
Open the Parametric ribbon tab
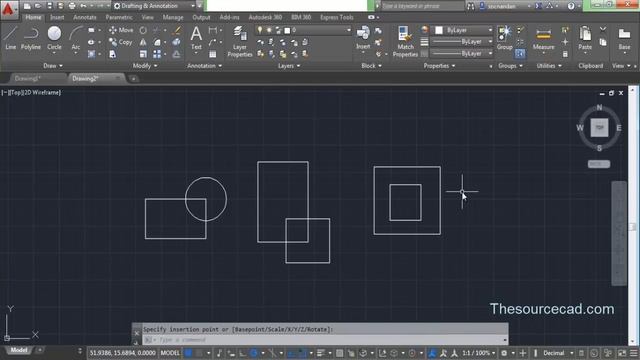(119, 17)
